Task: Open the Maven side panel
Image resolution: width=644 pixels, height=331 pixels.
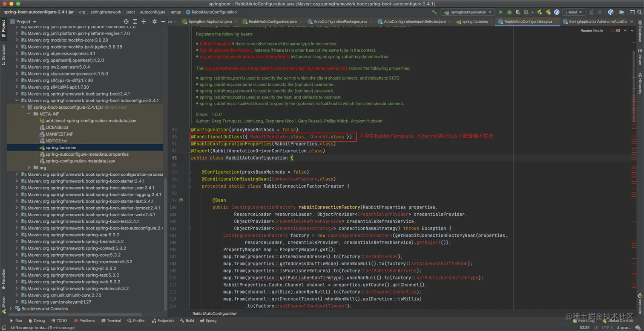Action: click(640, 57)
